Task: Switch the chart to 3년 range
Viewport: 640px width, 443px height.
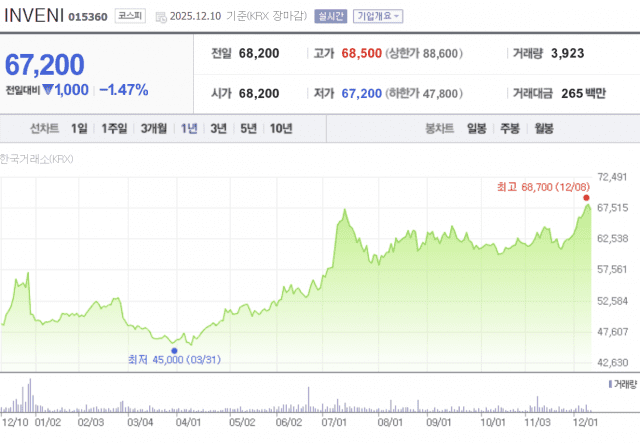Action: point(218,128)
